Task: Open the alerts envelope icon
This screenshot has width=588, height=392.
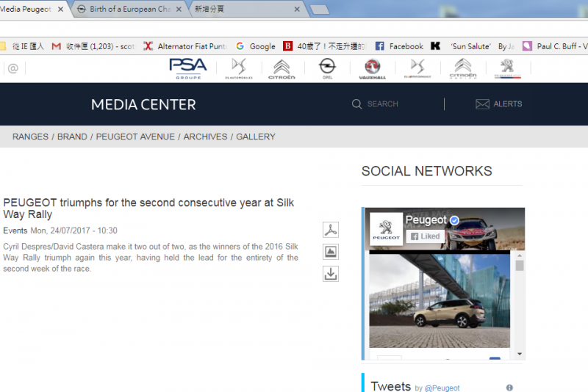Action: tap(482, 104)
